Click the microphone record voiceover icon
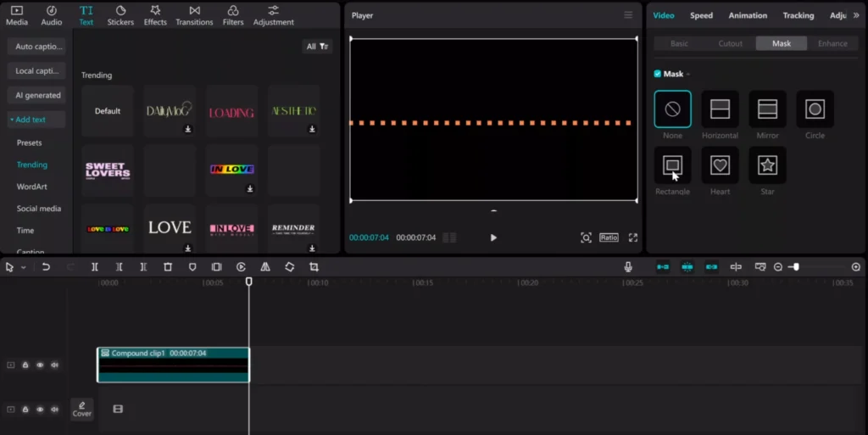The height and width of the screenshot is (435, 868). tap(628, 267)
